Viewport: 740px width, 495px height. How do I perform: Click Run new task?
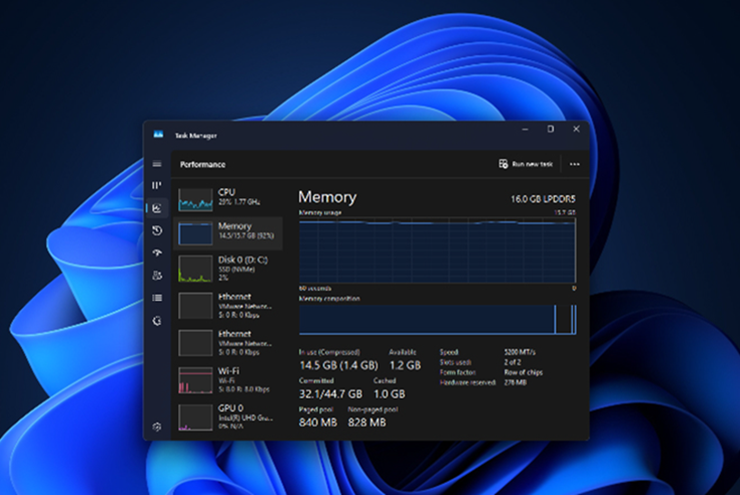525,164
